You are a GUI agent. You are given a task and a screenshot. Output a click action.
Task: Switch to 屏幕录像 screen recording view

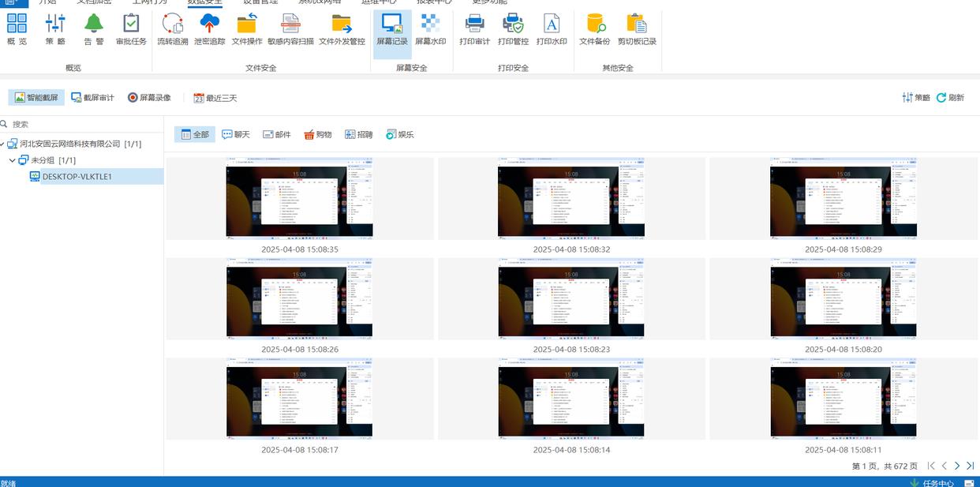click(x=149, y=98)
